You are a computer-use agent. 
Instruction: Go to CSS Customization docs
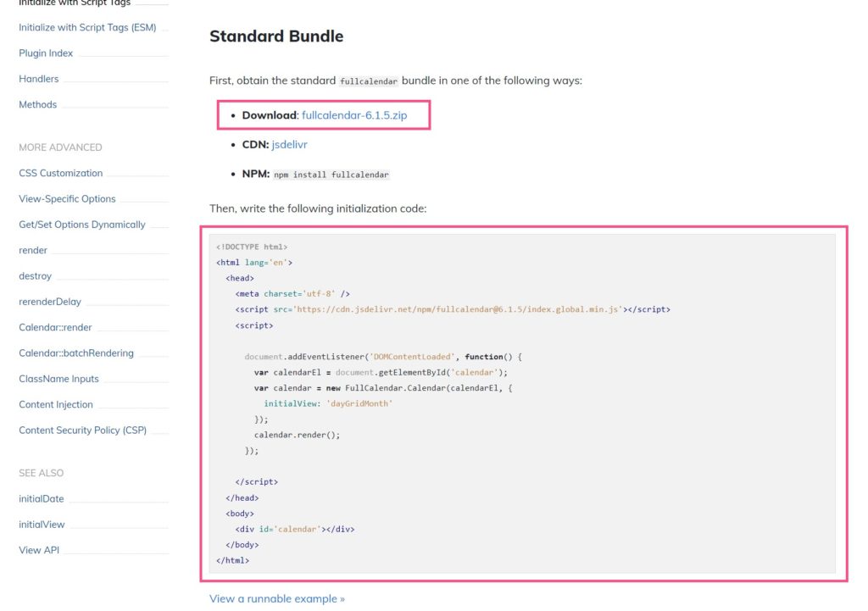click(59, 173)
